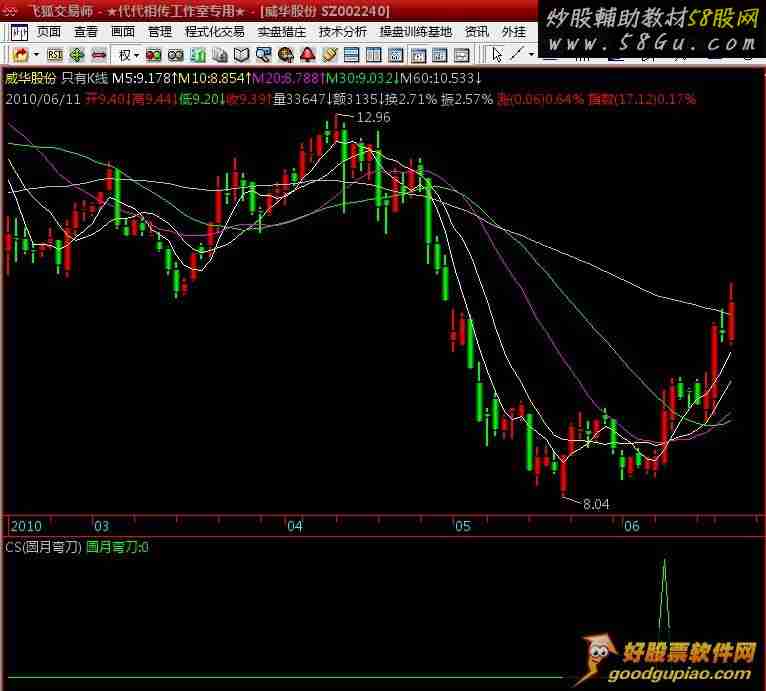This screenshot has height=691, width=766.
Task: Open the line tool dropdown arrow
Action: point(531,54)
